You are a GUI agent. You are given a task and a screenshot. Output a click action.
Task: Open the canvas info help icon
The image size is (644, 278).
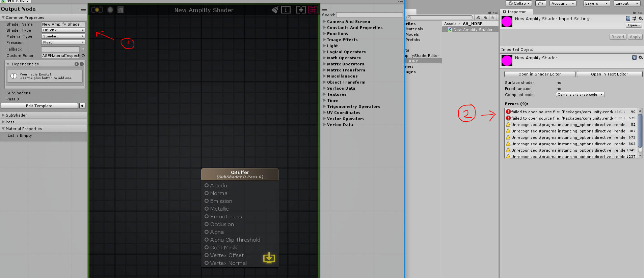click(286, 10)
